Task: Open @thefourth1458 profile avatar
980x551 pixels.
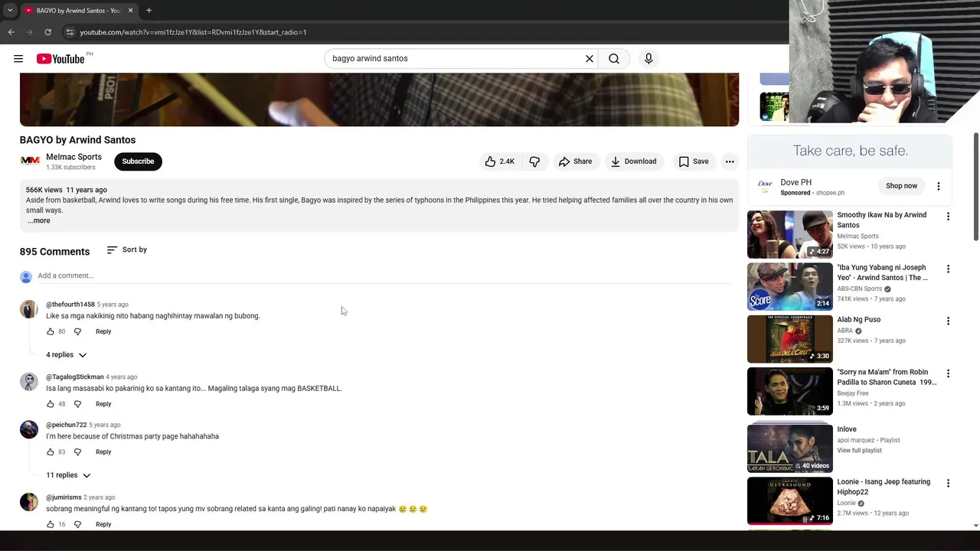Action: 29,309
